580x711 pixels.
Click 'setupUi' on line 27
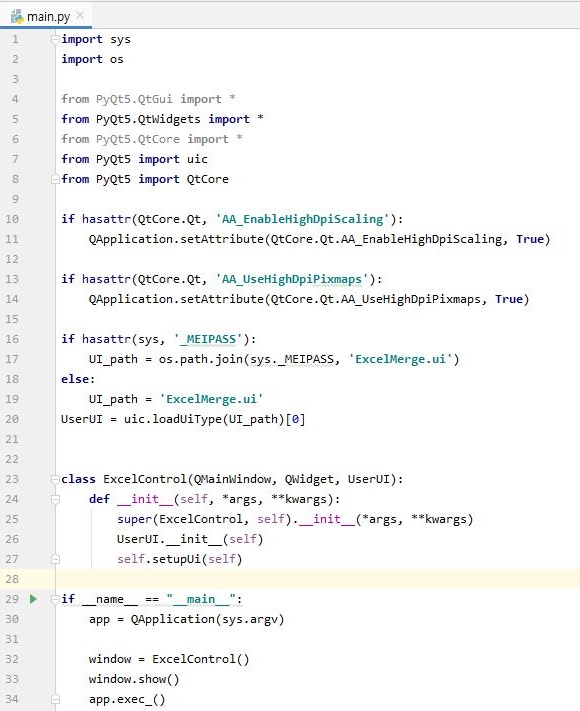[x=176, y=559]
